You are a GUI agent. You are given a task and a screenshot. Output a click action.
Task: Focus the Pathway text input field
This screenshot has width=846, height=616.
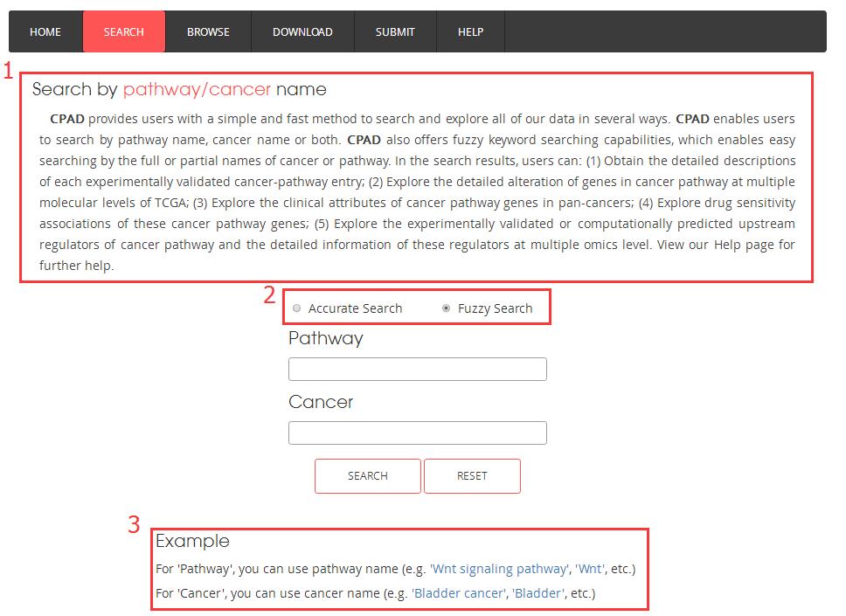pos(417,370)
